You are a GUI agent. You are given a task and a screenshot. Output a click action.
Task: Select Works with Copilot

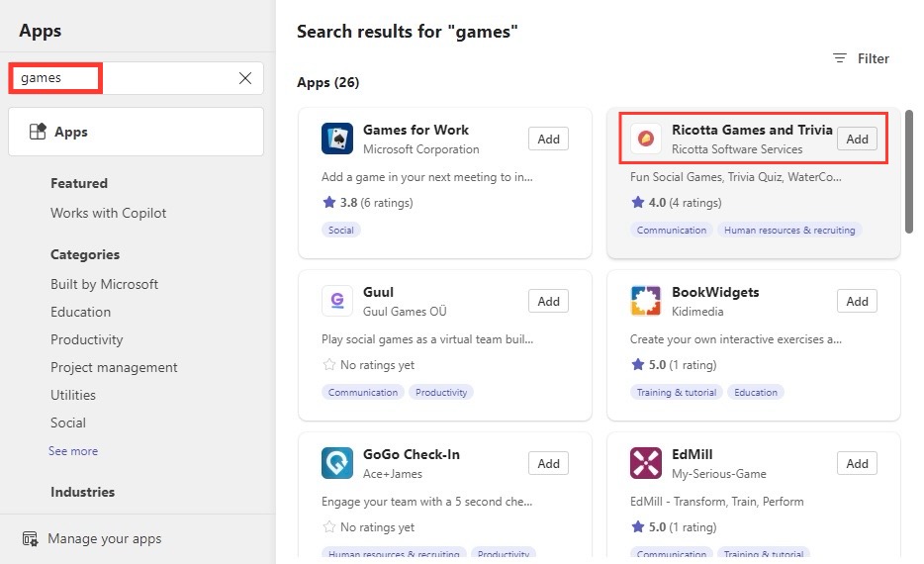[109, 213]
